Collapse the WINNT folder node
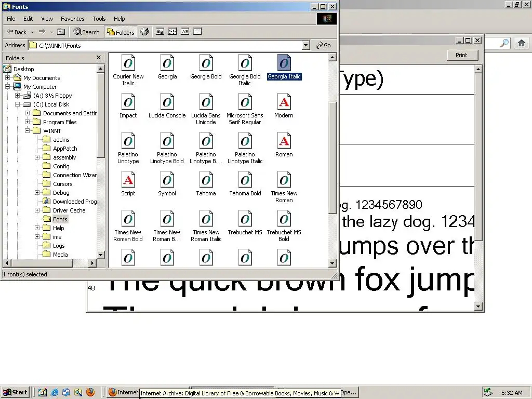 [x=27, y=130]
